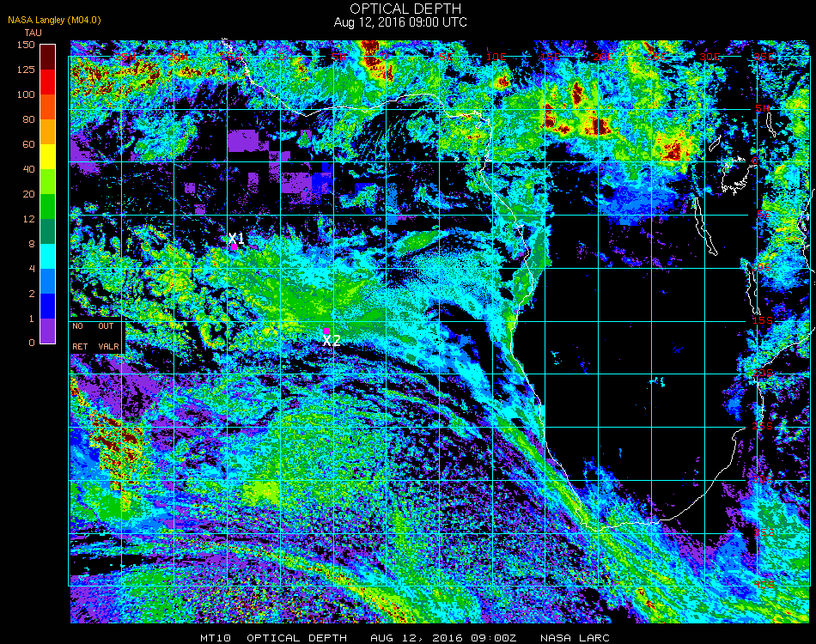Select the green 12-20 colorbar swatch

coord(48,207)
